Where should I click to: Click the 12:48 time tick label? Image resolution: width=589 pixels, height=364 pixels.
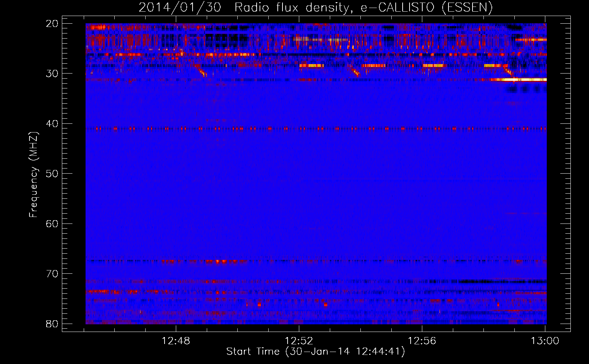click(176, 341)
